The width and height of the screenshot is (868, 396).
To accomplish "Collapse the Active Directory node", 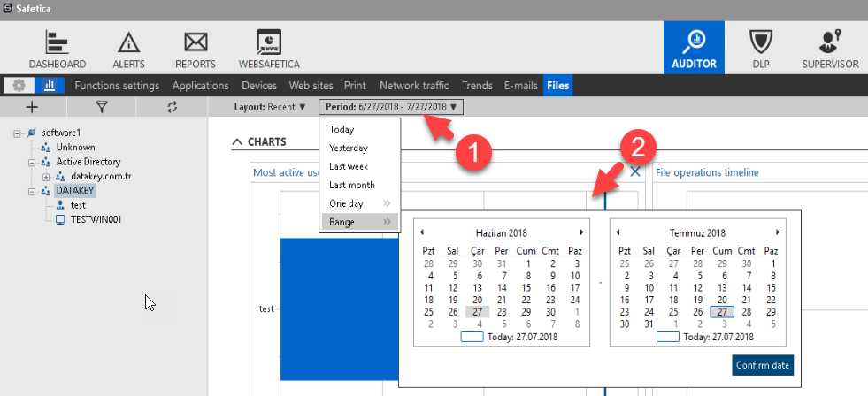I will point(32,163).
